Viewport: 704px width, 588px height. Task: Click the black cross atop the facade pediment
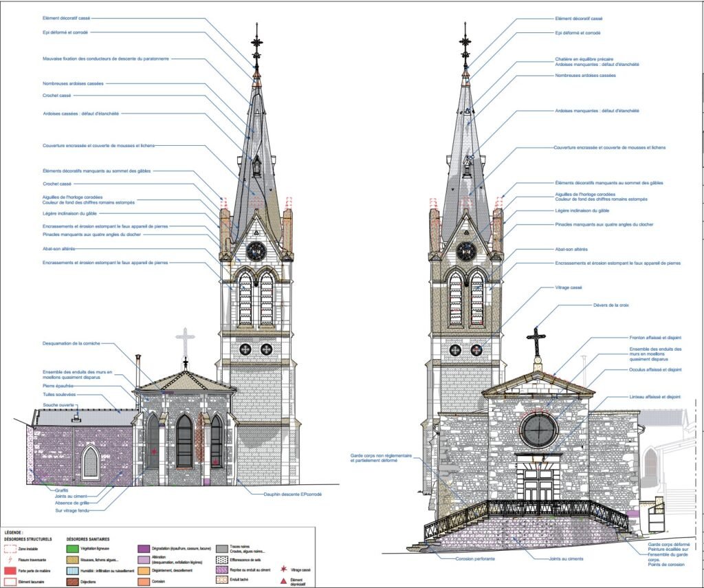pyautogui.click(x=536, y=341)
